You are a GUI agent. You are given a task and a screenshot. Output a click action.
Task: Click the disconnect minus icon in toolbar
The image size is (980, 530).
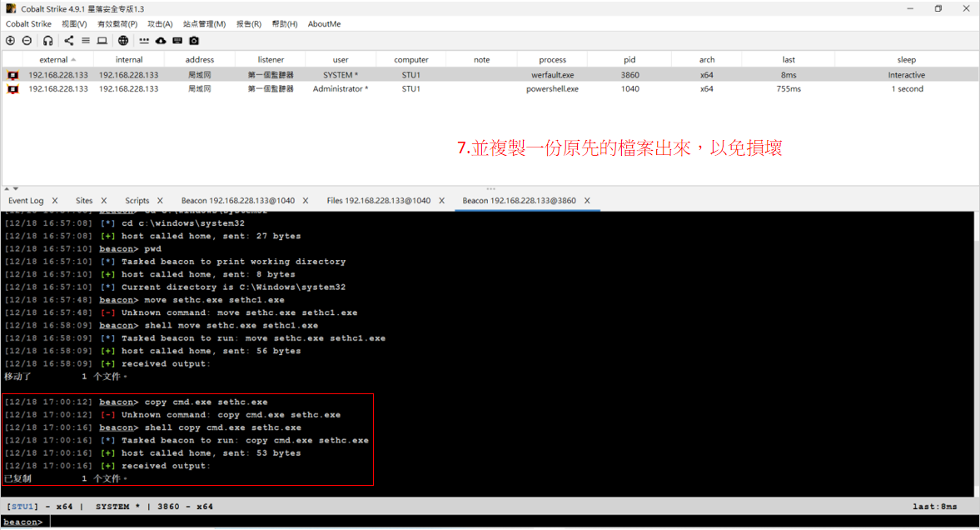27,41
